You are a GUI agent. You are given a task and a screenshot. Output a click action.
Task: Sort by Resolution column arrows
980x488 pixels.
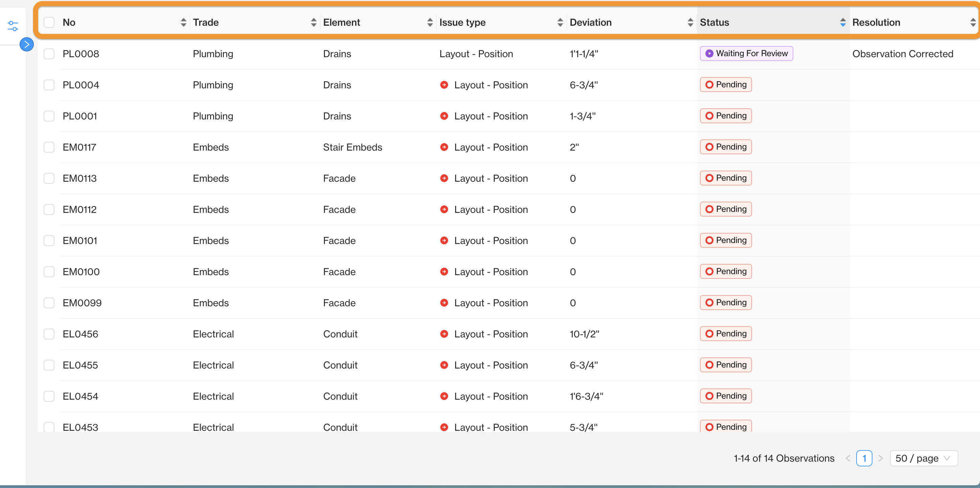(x=973, y=22)
